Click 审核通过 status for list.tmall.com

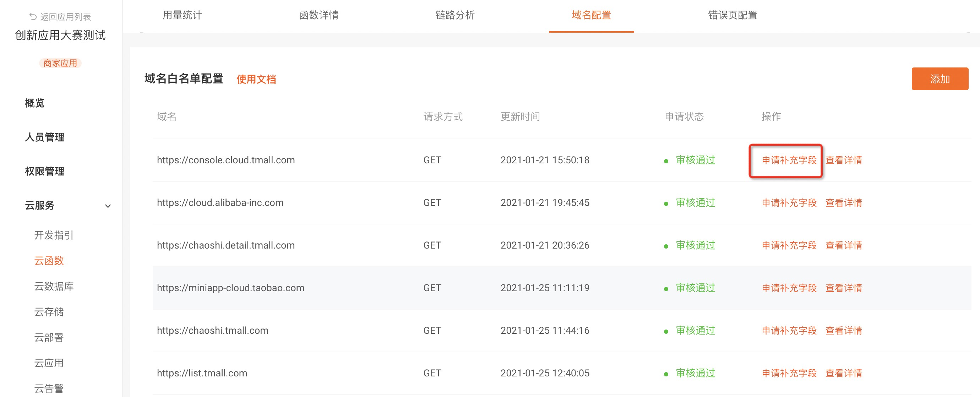(696, 374)
